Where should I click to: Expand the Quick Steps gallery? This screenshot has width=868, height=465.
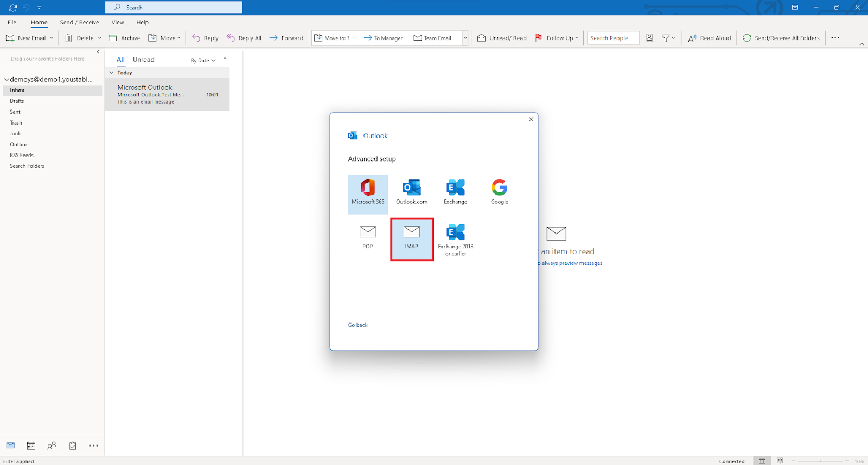coord(465,38)
